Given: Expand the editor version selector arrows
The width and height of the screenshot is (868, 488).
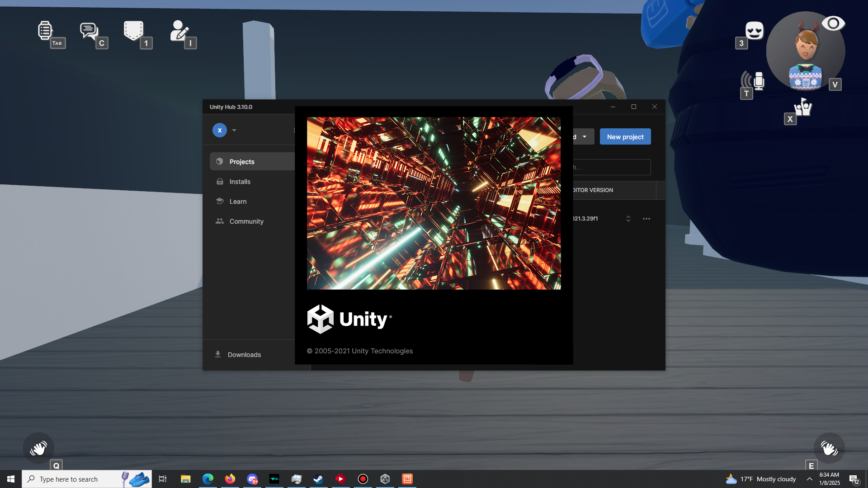Looking at the screenshot, I should point(628,219).
